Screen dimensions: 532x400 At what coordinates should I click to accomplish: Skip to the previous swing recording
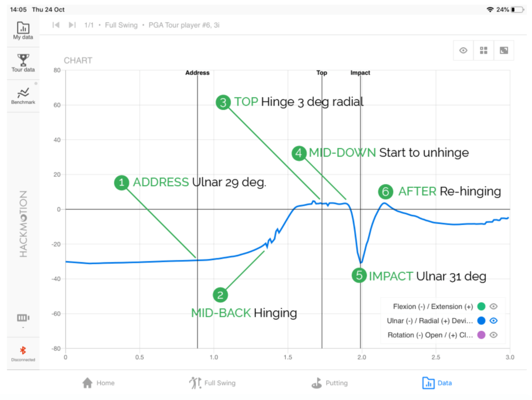[x=56, y=25]
